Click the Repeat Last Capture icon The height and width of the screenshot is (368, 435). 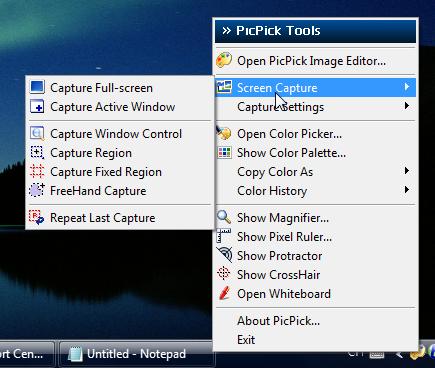tap(36, 217)
